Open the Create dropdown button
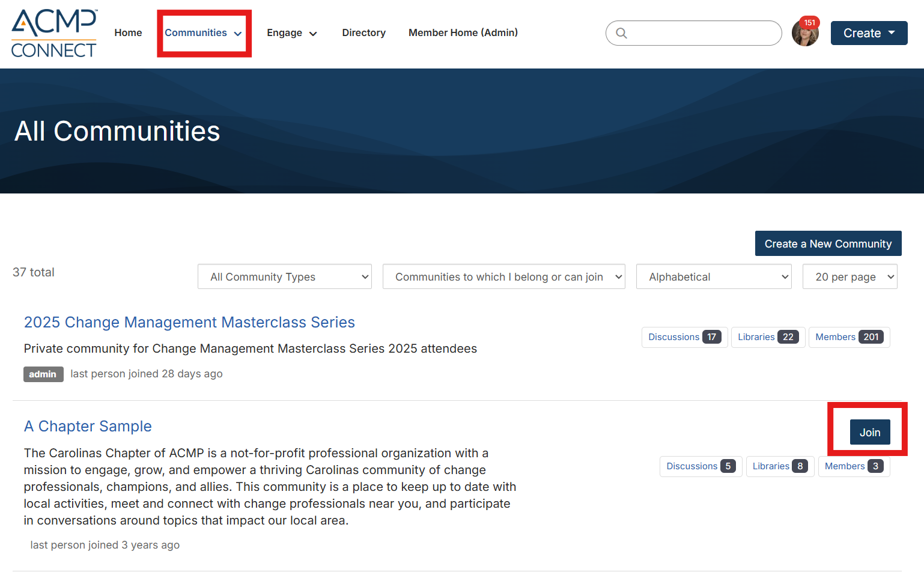Viewport: 924px width, 572px height. click(x=869, y=33)
